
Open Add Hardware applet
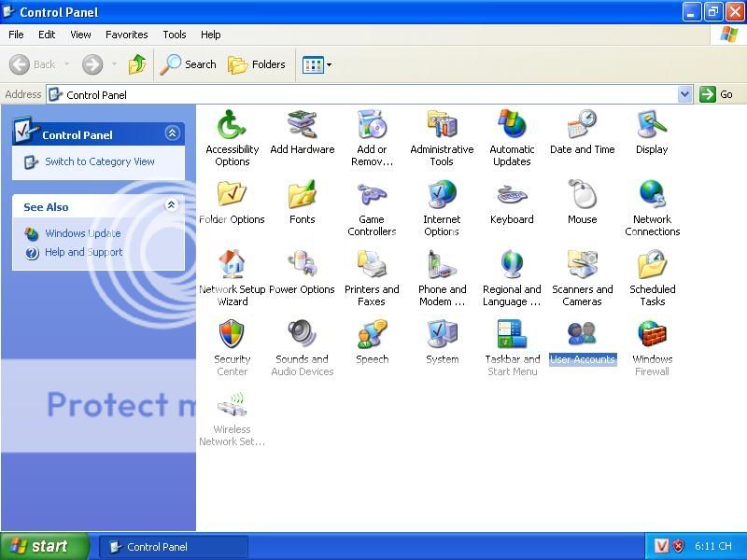click(x=302, y=133)
